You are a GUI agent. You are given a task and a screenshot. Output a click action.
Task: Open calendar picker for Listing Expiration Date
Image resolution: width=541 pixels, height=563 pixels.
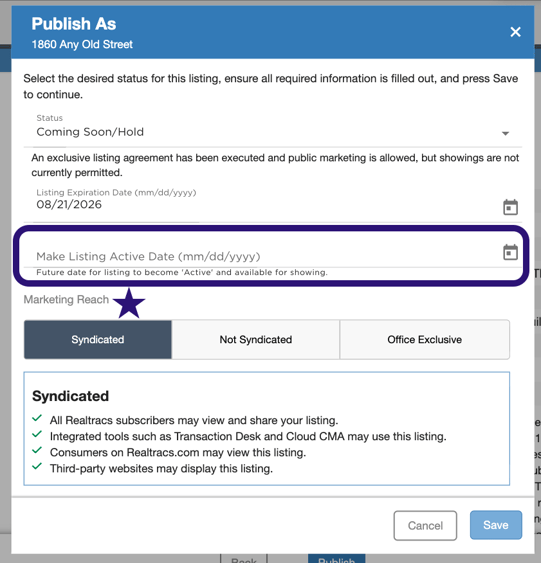[510, 207]
